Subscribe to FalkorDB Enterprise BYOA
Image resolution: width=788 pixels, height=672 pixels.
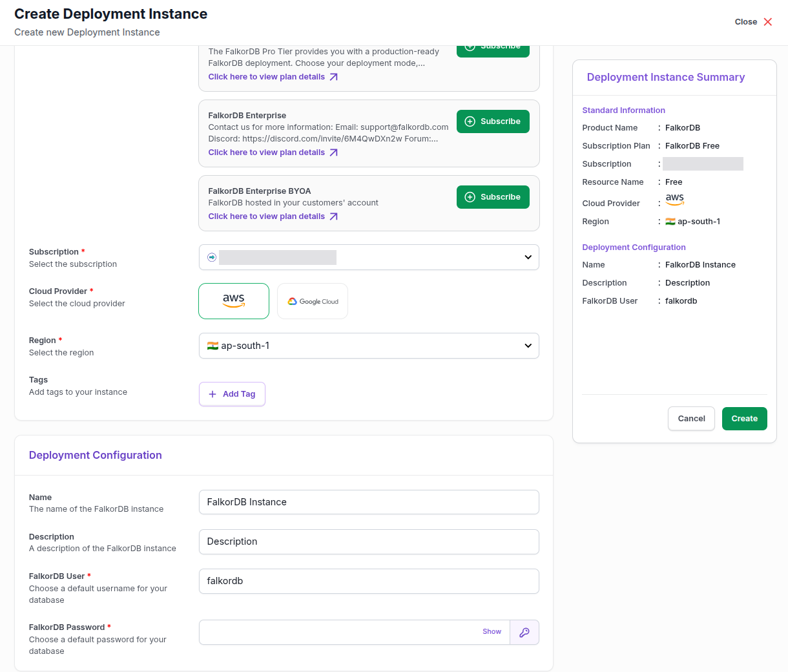click(x=493, y=197)
